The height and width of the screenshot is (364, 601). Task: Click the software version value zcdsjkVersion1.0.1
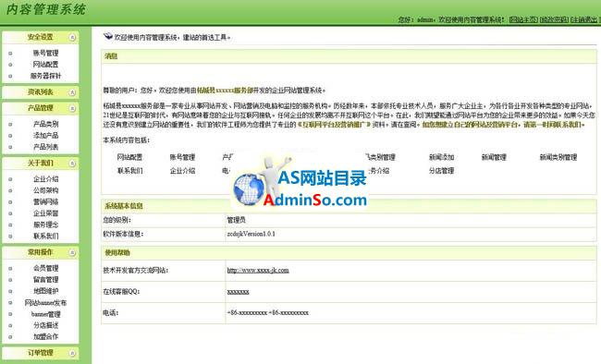pyautogui.click(x=251, y=234)
